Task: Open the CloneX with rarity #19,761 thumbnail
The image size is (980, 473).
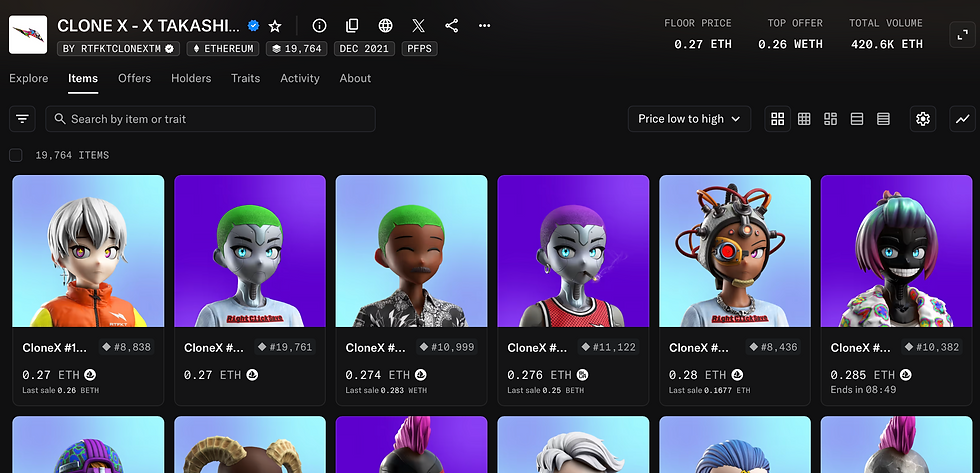Action: click(250, 251)
